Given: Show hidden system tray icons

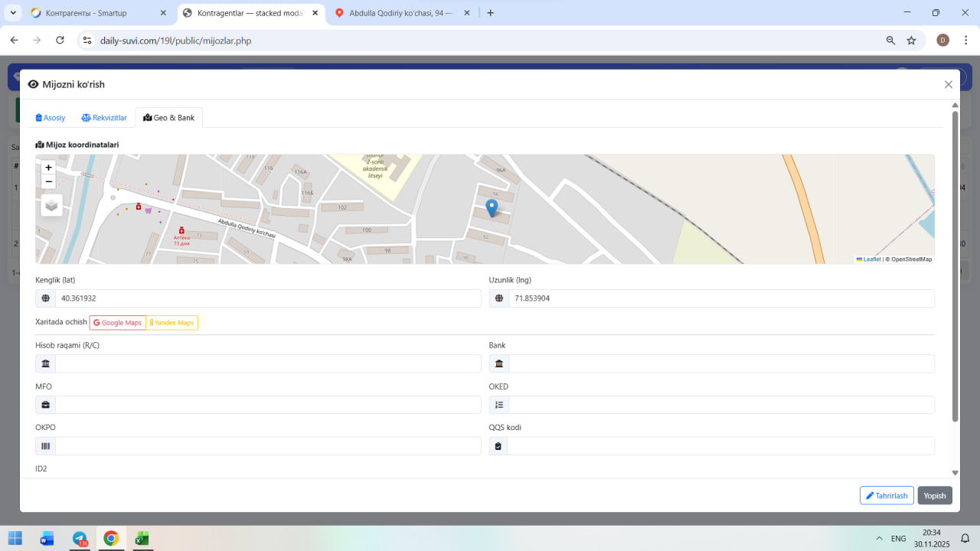Looking at the screenshot, I should [x=877, y=539].
